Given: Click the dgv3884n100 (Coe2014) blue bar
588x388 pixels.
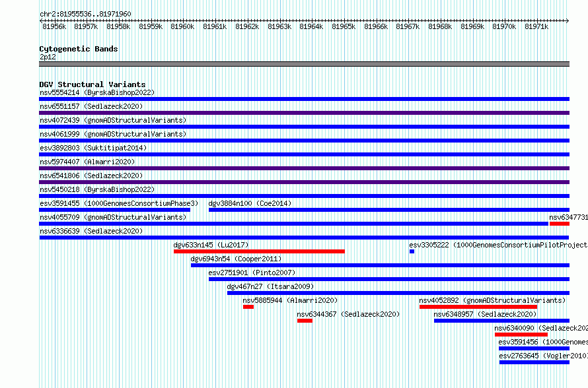Looking at the screenshot, I should tap(389, 210).
